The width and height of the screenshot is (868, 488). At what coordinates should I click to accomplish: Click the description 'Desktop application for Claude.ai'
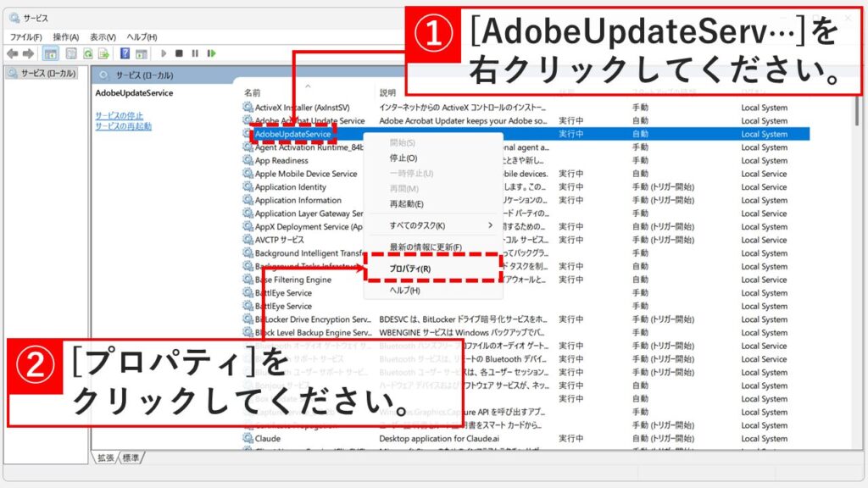[439, 439]
